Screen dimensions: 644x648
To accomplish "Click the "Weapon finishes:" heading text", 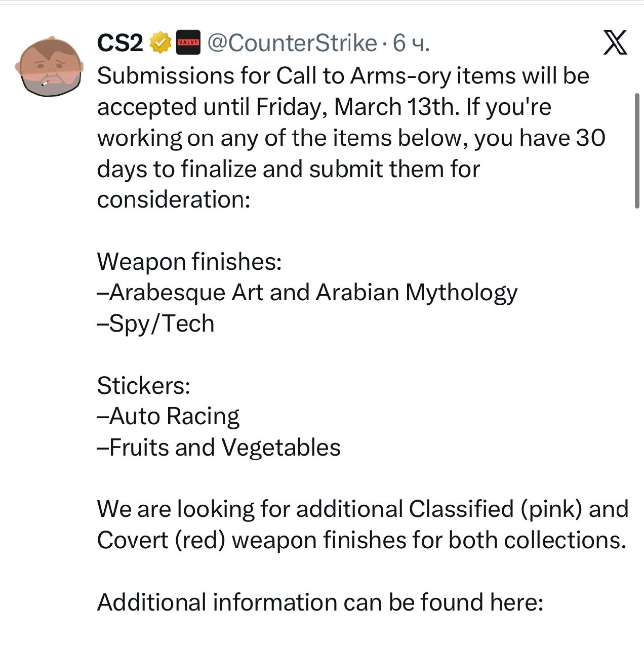I will [x=189, y=262].
